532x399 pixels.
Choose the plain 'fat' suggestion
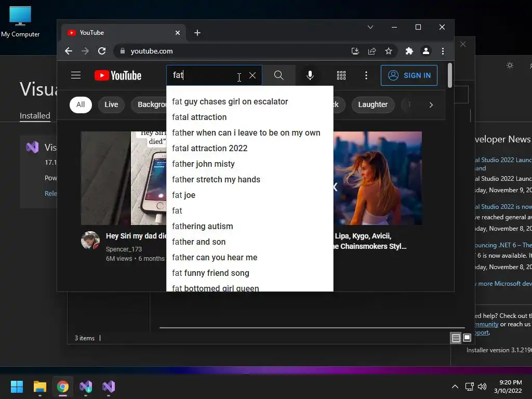tap(250, 211)
